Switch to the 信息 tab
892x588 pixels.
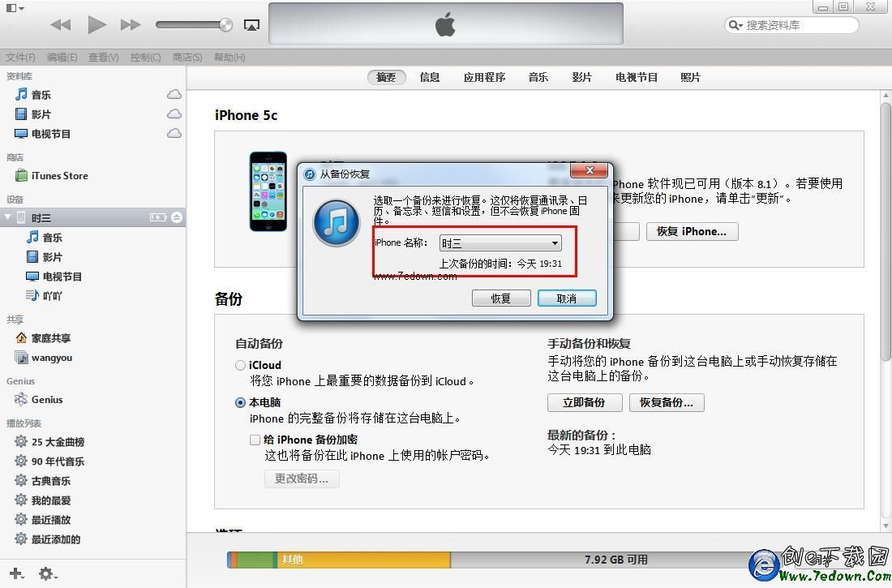430,77
